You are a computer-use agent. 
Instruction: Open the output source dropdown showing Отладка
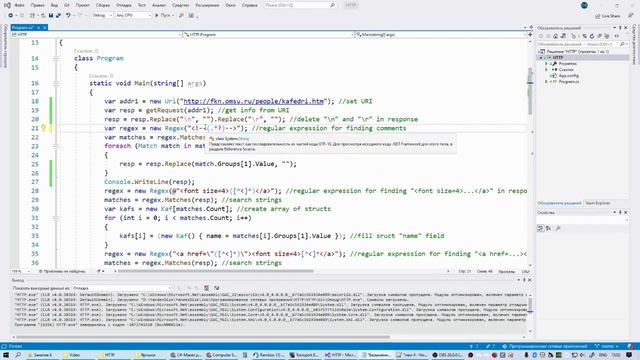pyautogui.click(x=122, y=288)
